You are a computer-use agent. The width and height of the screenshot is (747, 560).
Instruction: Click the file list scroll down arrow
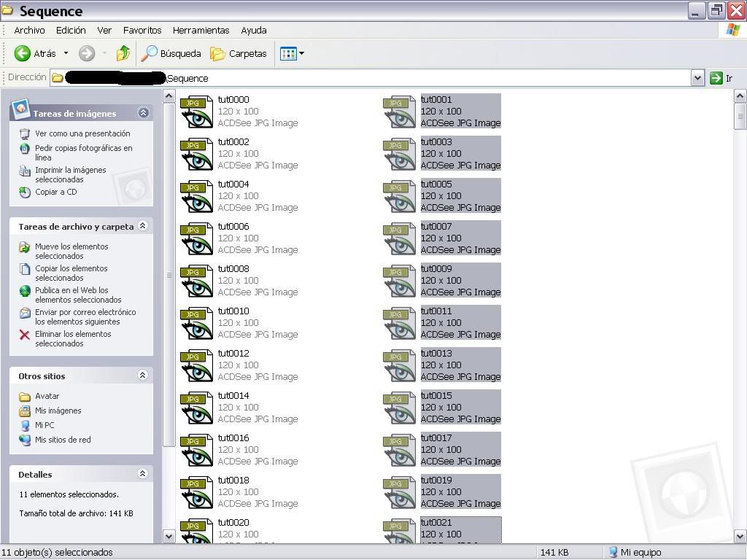pyautogui.click(x=740, y=537)
